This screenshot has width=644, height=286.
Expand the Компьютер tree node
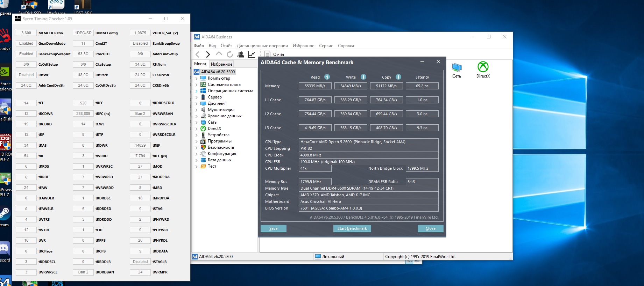tap(196, 79)
